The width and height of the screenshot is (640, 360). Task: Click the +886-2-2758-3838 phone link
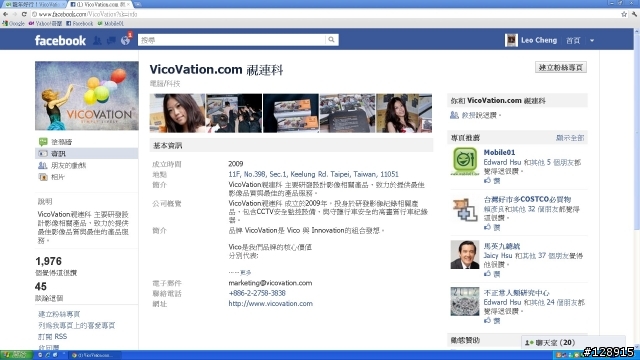[x=257, y=293]
